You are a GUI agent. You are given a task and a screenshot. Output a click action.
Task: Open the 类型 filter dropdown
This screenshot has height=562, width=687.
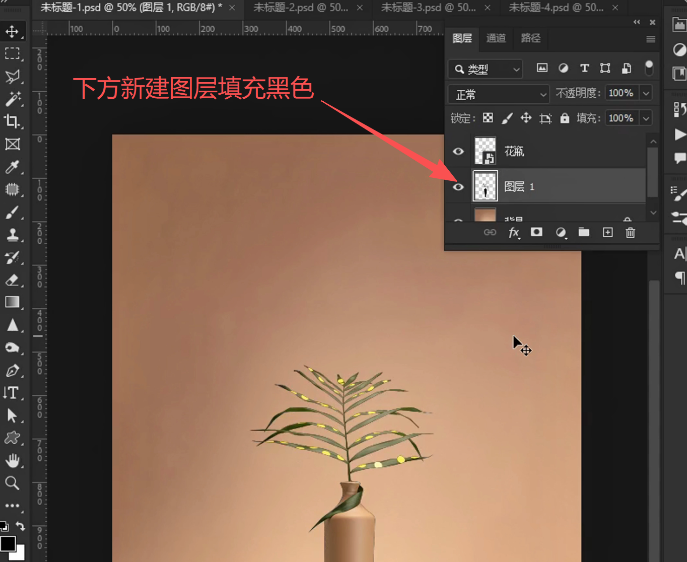485,69
